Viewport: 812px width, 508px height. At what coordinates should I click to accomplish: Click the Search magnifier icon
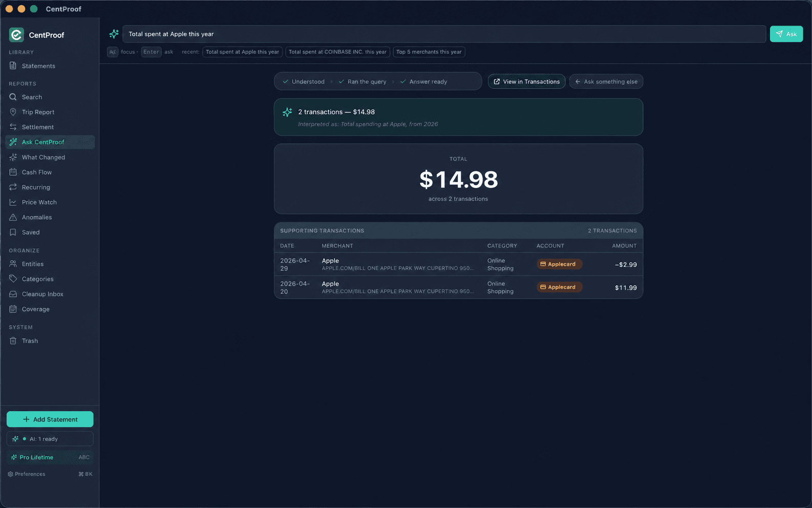tap(13, 97)
